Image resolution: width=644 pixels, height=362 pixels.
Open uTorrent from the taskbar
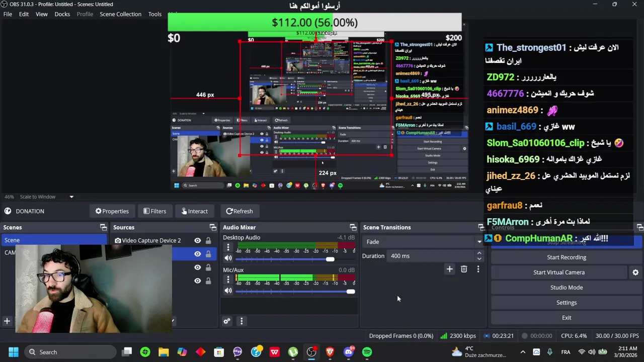tap(293, 352)
